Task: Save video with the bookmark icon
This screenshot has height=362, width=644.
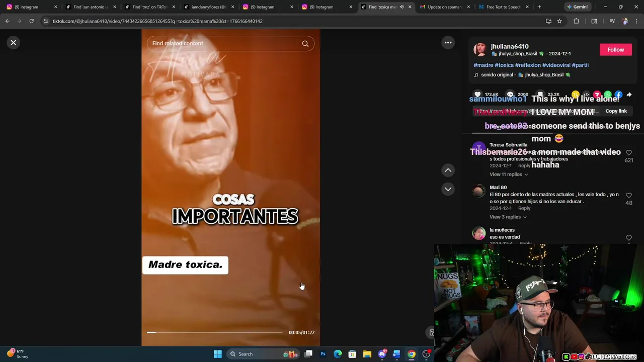Action: (540, 95)
